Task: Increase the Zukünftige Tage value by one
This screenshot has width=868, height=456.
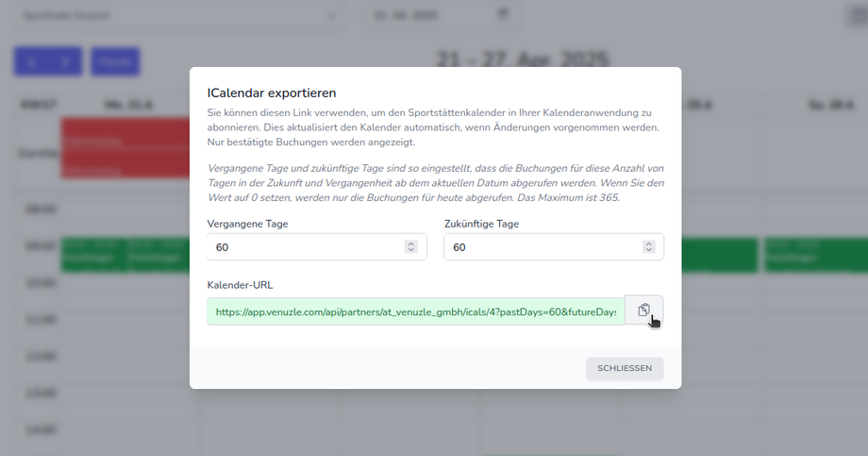Action: (648, 244)
